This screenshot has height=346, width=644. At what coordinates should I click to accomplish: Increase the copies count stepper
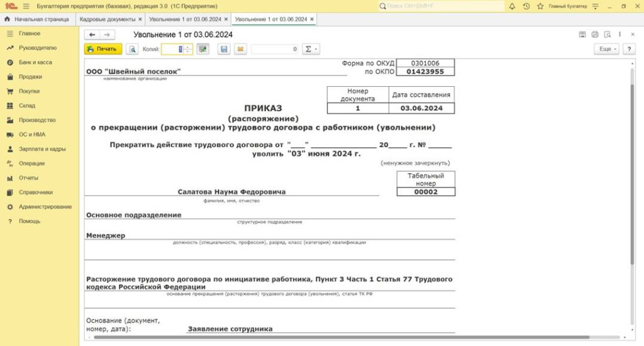(188, 47)
